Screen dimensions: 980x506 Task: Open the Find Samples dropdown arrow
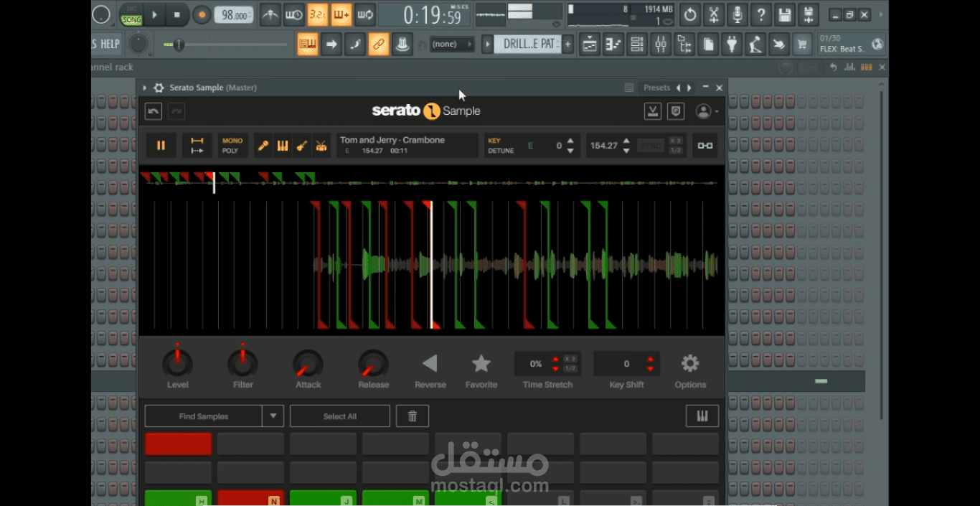(x=273, y=416)
